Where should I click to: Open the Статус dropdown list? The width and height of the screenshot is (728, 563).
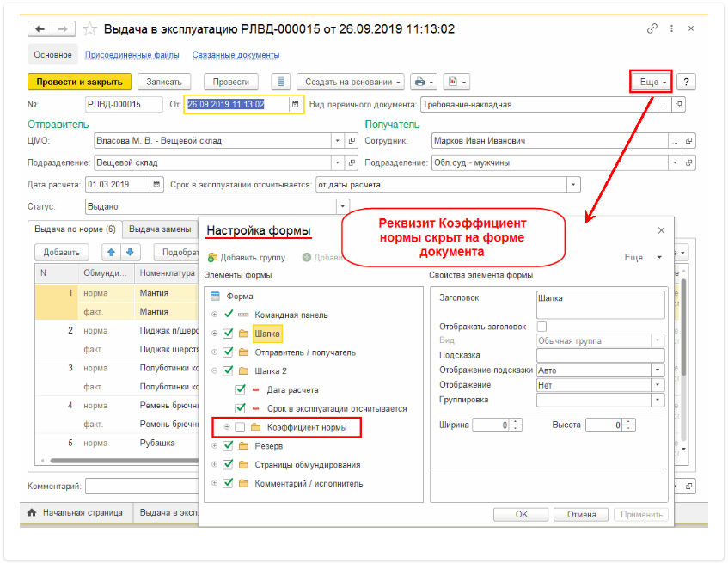click(x=343, y=206)
